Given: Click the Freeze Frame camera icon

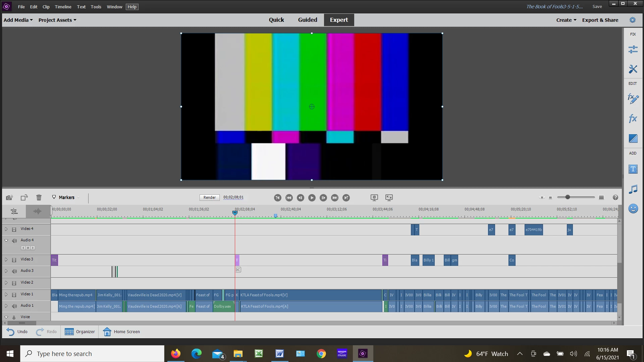Looking at the screenshot, I should pos(9,197).
